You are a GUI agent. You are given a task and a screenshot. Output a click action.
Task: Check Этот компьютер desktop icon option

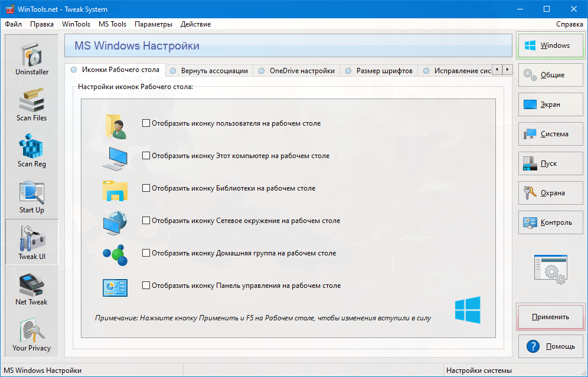click(x=146, y=156)
